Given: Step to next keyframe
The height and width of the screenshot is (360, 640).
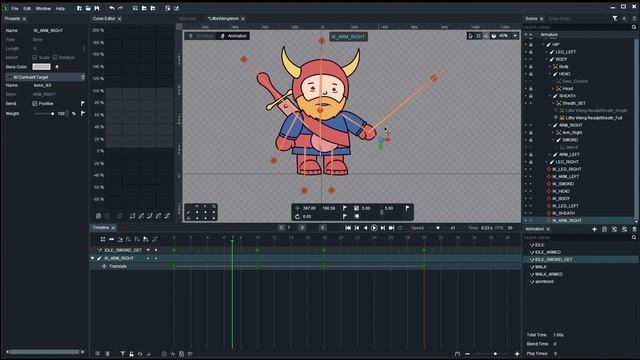Looking at the screenshot, I should coord(382,228).
